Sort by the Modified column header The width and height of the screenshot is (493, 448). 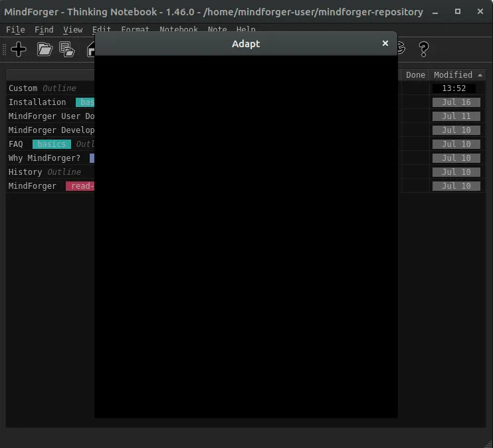pos(458,75)
